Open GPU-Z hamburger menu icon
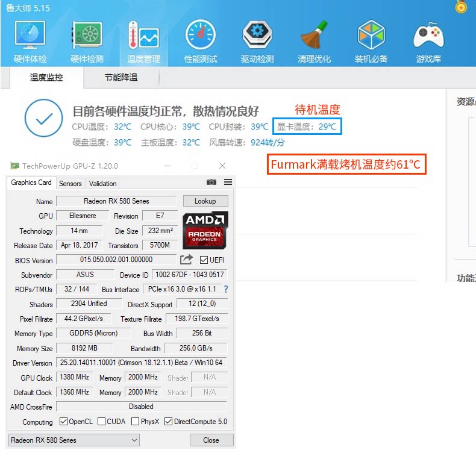Viewport: 476px width, 459px height. (x=228, y=182)
